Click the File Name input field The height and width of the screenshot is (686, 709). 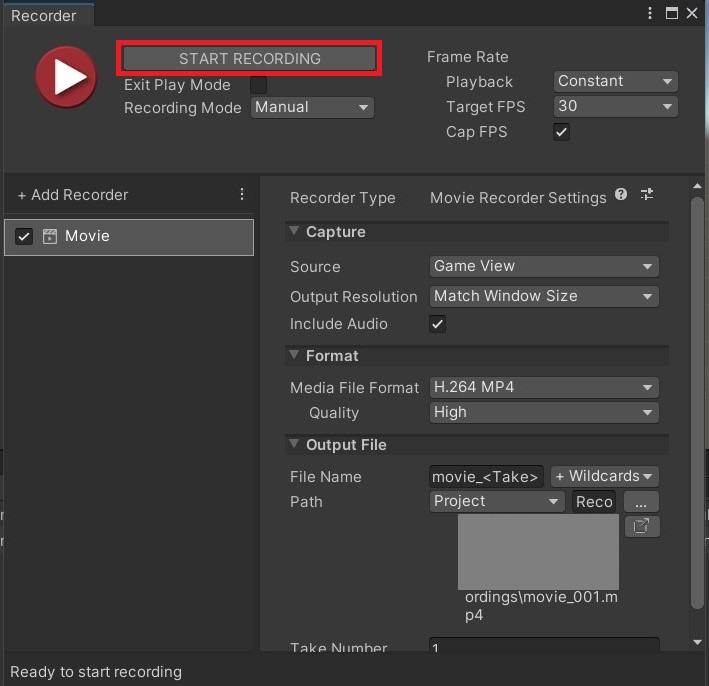click(486, 477)
